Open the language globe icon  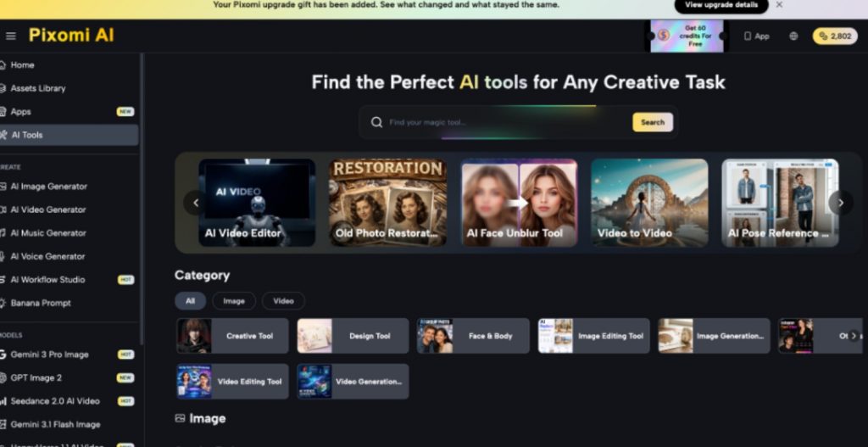click(793, 36)
